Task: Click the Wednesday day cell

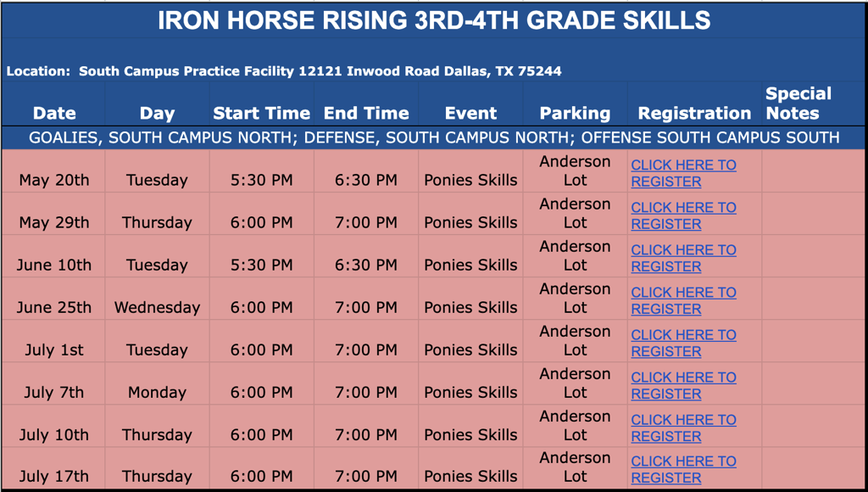Action: point(157,307)
